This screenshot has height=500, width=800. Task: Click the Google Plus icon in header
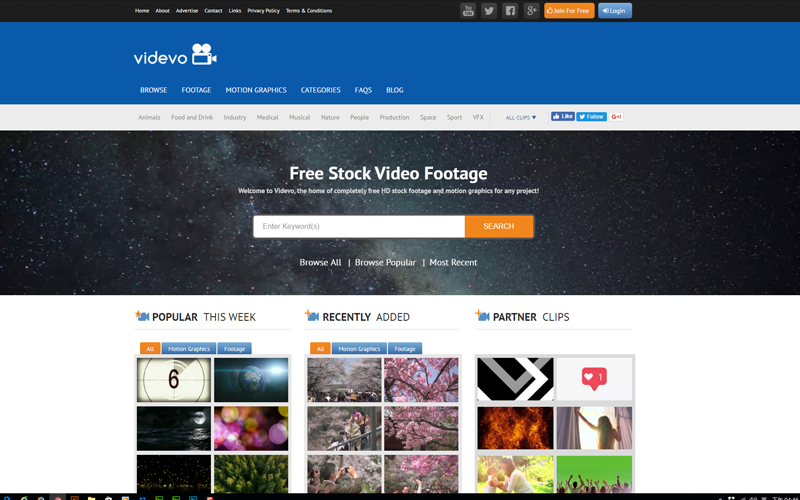[x=531, y=11]
